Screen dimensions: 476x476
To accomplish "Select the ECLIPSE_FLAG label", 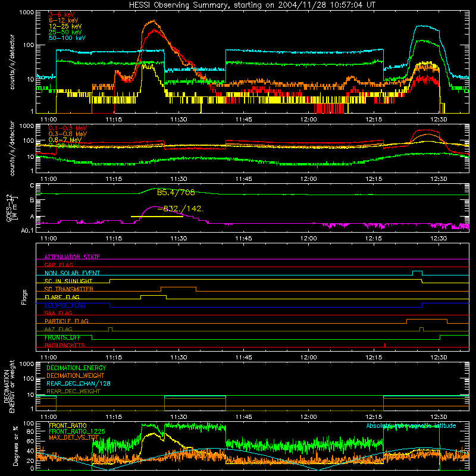I will click(x=65, y=305).
